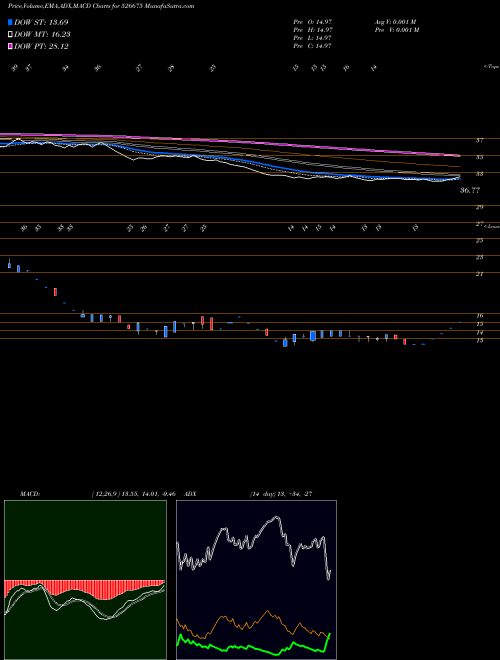Click the 'Pre V: 0.001 M' volume text
500x660 pixels.
[396, 30]
